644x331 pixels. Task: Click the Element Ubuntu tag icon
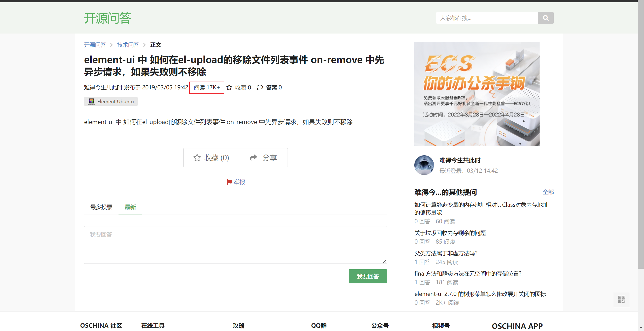point(91,101)
